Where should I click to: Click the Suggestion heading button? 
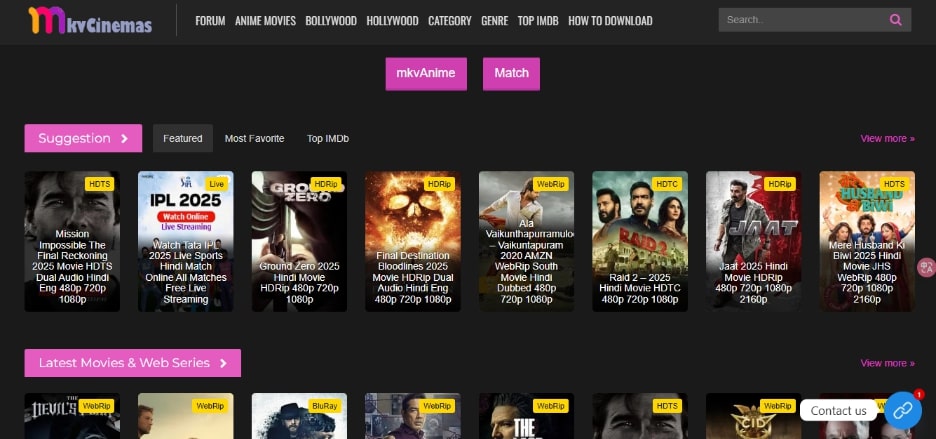click(83, 138)
